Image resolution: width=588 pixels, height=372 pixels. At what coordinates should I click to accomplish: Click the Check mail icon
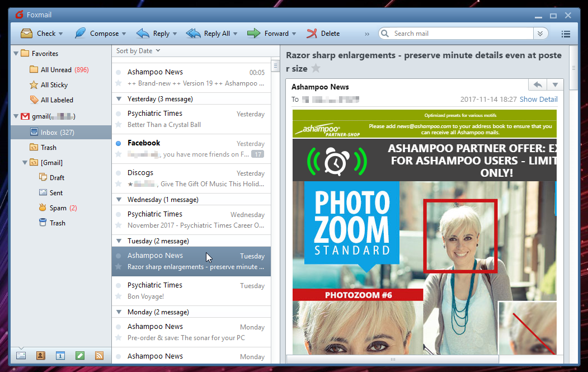[26, 34]
